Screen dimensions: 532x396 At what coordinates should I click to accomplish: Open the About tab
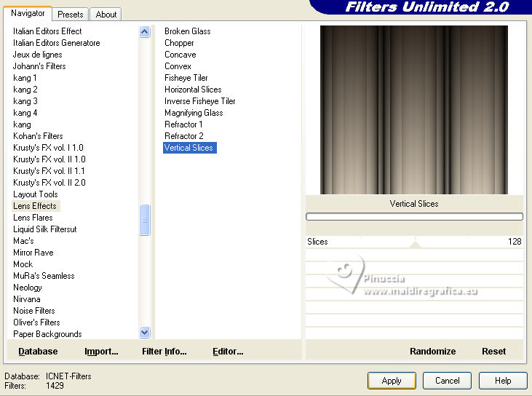point(106,15)
